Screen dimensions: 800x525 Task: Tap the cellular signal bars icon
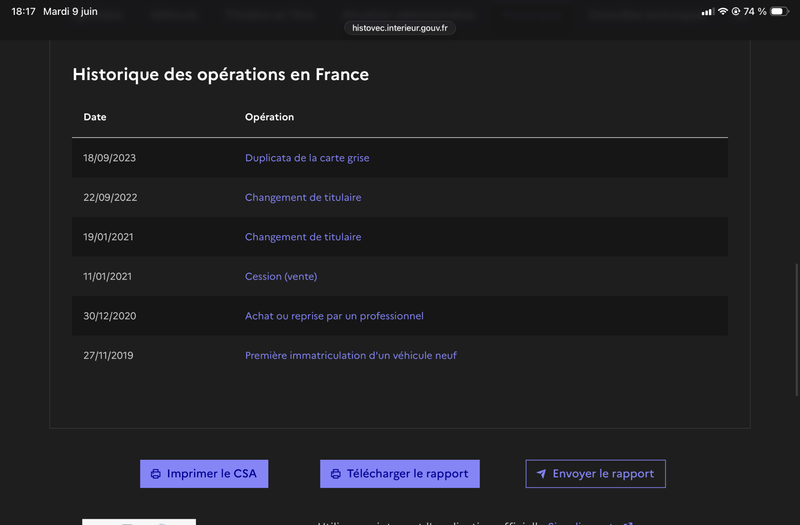point(708,12)
